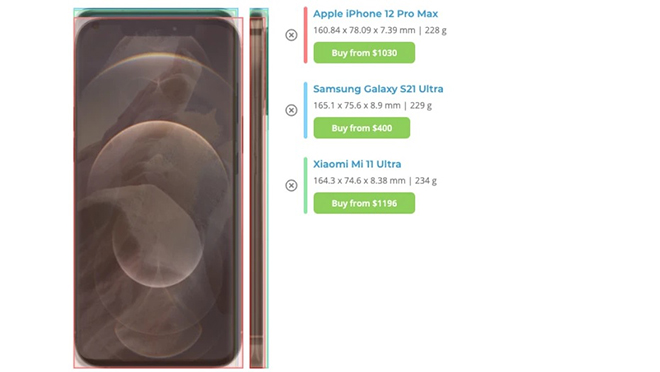Click the 234 g weight text
Image resolution: width=660 pixels, height=372 pixels.
(x=426, y=181)
